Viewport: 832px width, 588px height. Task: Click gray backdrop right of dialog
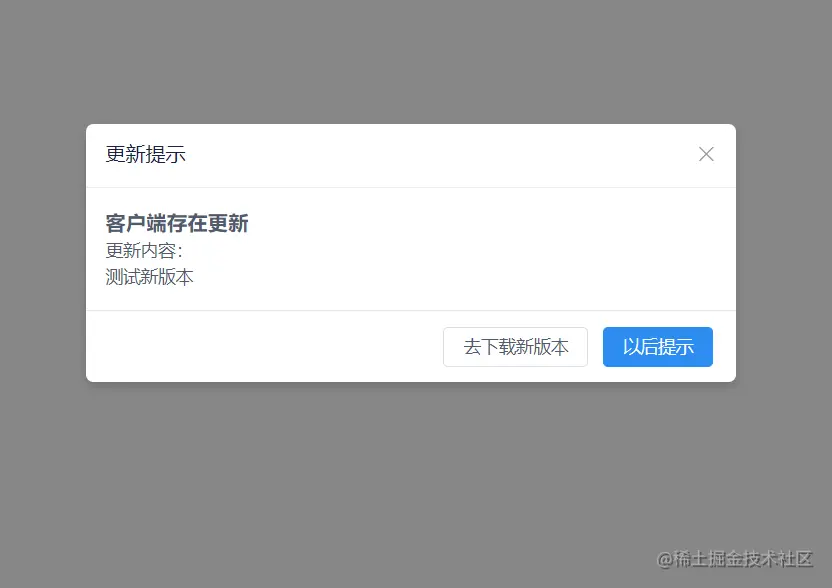(x=784, y=253)
